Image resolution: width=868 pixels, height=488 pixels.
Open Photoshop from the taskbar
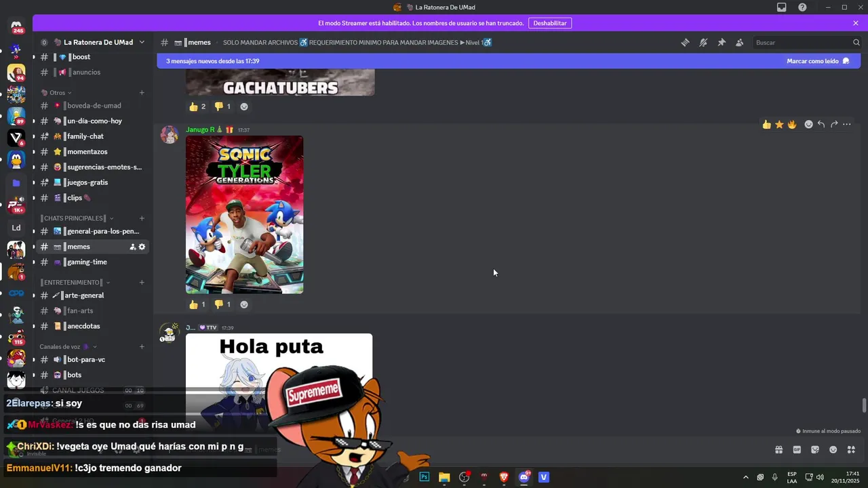click(x=425, y=477)
